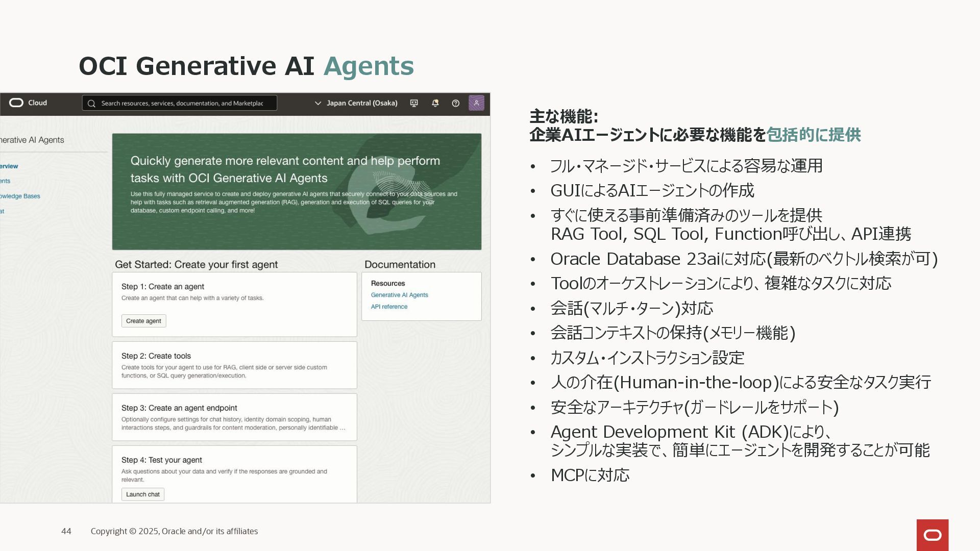The image size is (980, 551).
Task: Click the Launch chat button
Action: click(x=143, y=494)
